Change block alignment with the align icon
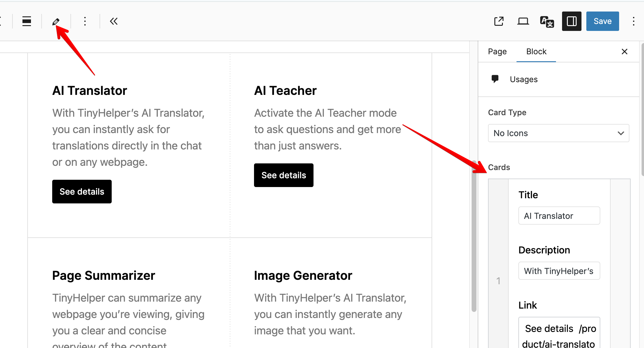Image resolution: width=644 pixels, height=348 pixels. (x=27, y=22)
